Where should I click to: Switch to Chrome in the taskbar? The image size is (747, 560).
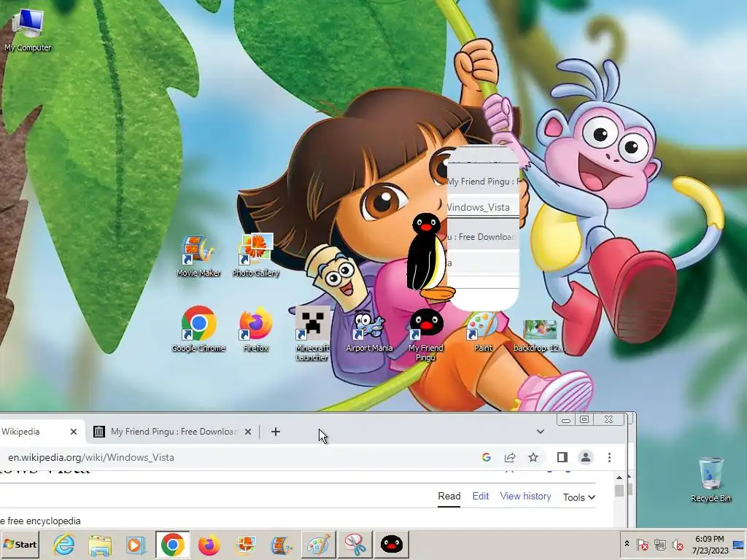click(172, 545)
